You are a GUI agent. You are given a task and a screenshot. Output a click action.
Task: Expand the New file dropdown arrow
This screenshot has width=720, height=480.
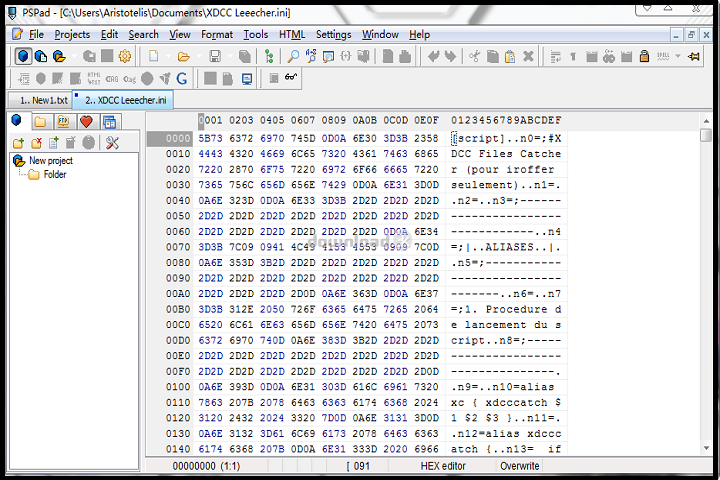point(170,56)
